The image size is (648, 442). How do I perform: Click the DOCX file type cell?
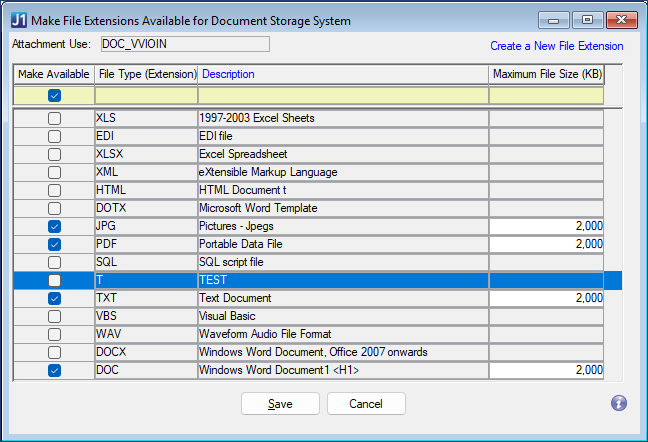click(146, 352)
